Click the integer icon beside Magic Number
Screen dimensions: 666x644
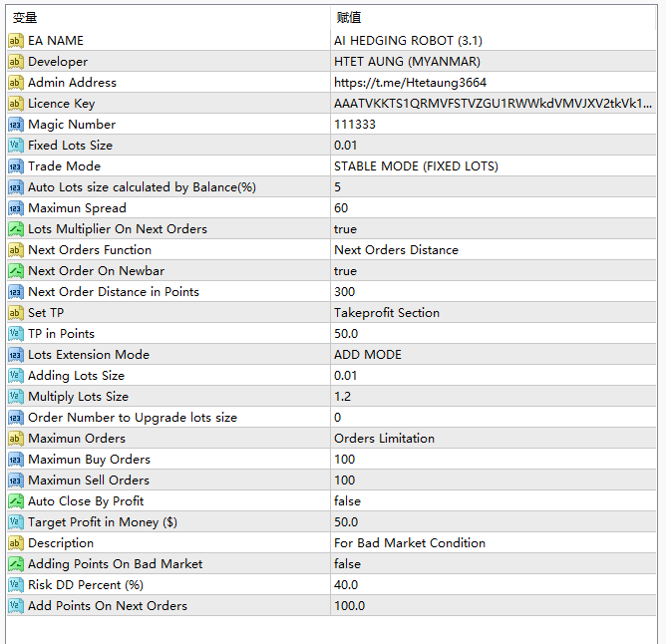(x=15, y=125)
